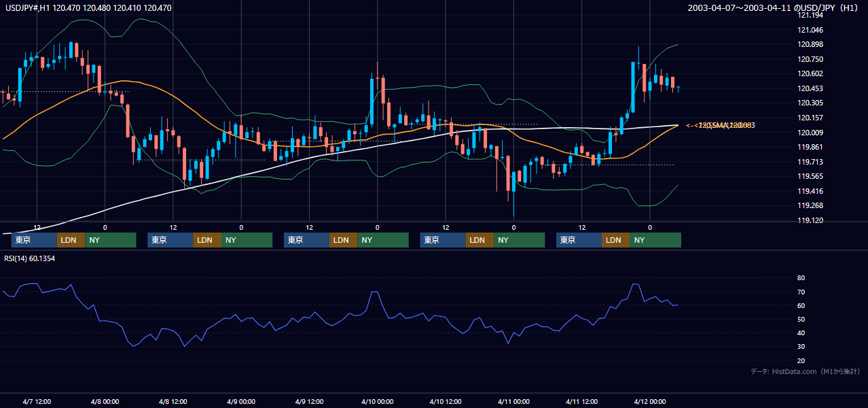Click the 119.565 price axis label
The height and width of the screenshot is (408, 868).
pyautogui.click(x=810, y=176)
